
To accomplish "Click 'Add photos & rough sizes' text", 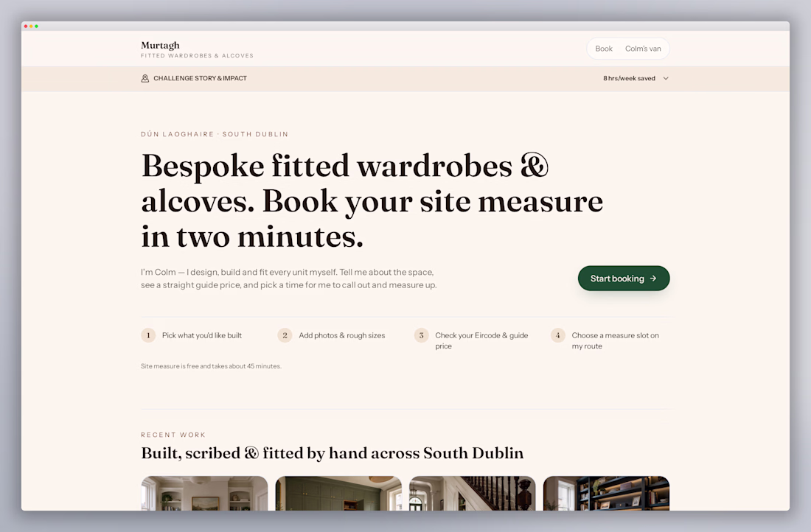I will pyautogui.click(x=342, y=335).
